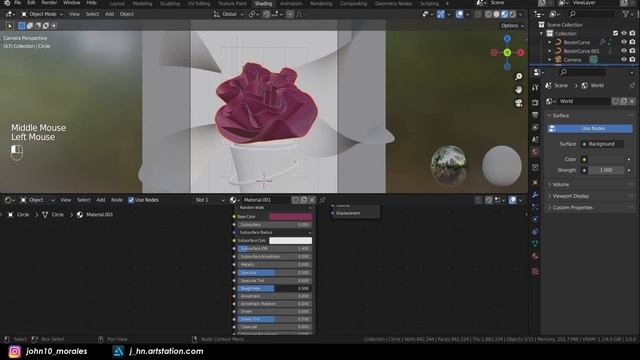This screenshot has height=360, width=640.
Task: Open the View Layer properties tab icon
Action: (535, 127)
